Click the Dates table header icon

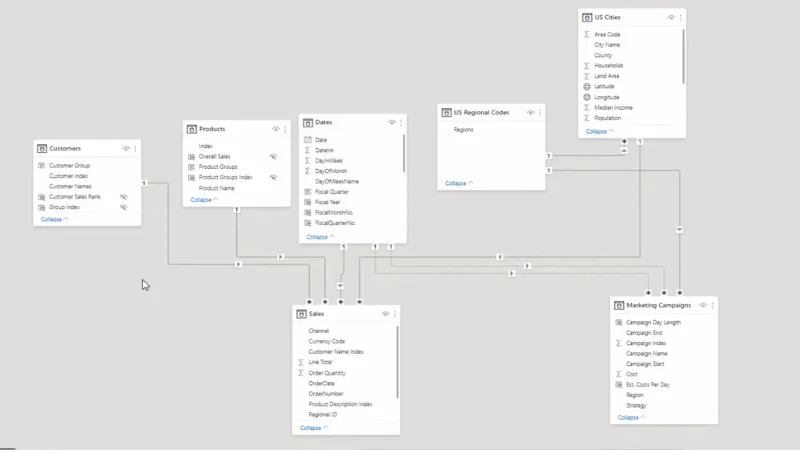(x=308, y=122)
